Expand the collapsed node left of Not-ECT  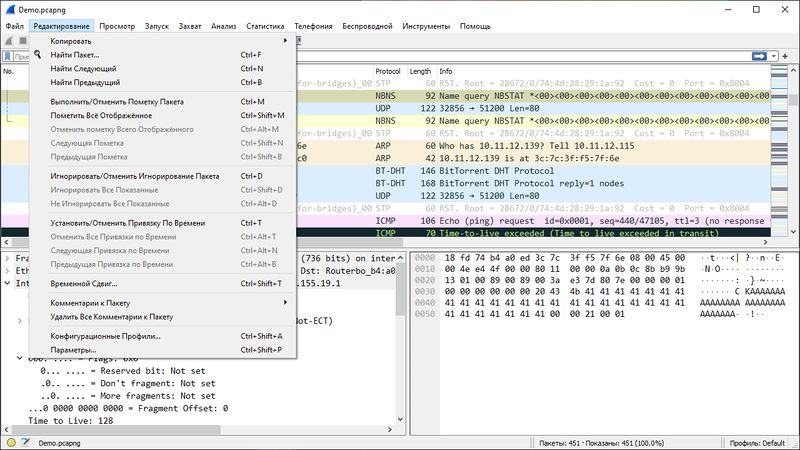click(19, 320)
